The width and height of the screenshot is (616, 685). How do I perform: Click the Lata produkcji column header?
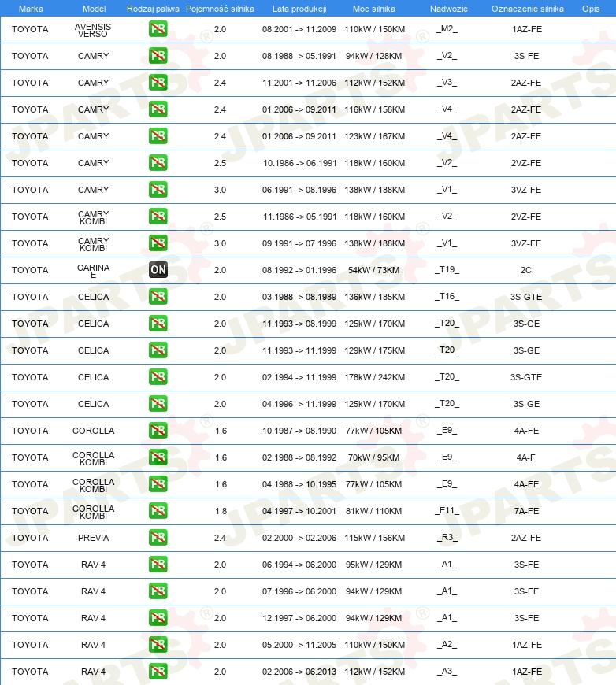299,9
